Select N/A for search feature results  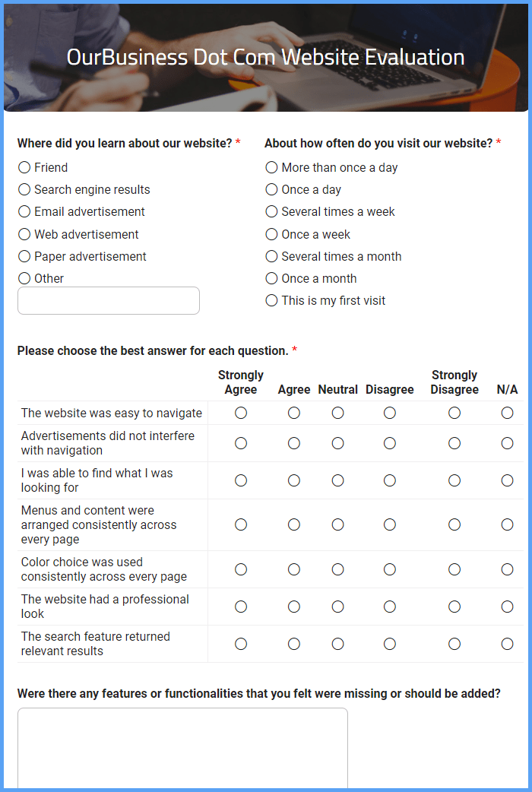click(507, 644)
